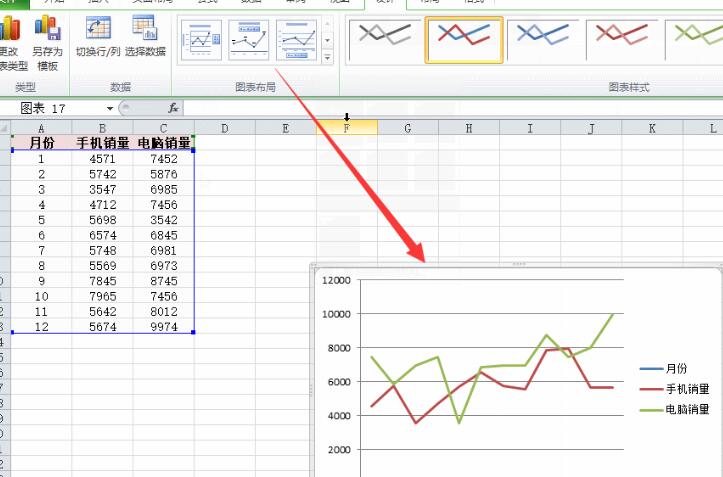Screen dimensions: 723x477
Task: Select cell with value 3542
Action: (164, 220)
